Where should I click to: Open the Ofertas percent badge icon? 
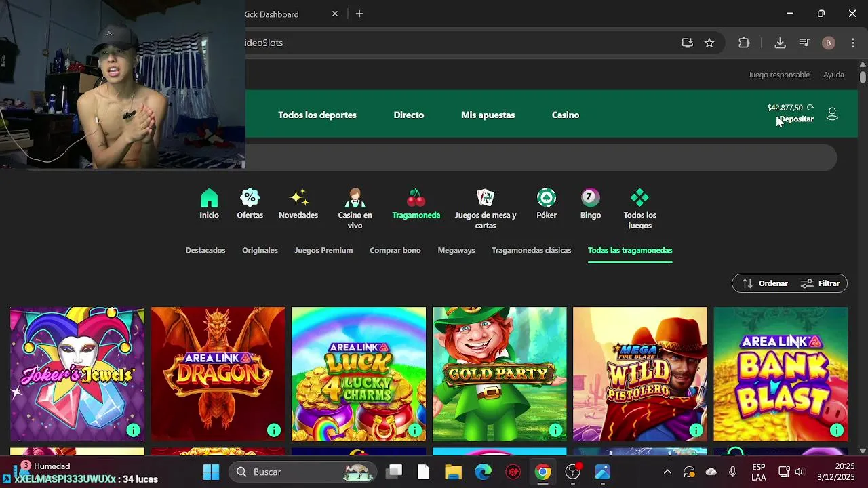click(x=250, y=198)
